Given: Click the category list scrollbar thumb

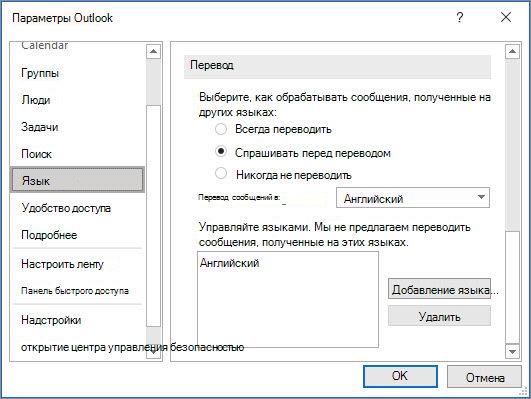Looking at the screenshot, I should tap(153, 216).
